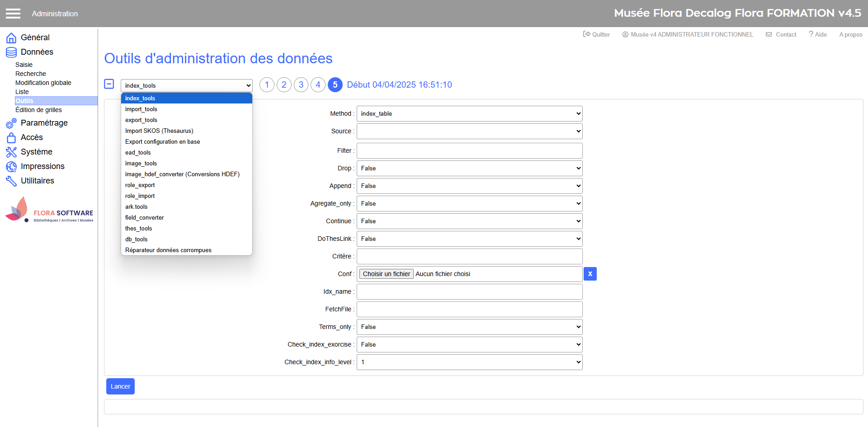The height and width of the screenshot is (427, 868).
Task: Click the Choisir un fichier button
Action: pyautogui.click(x=386, y=274)
